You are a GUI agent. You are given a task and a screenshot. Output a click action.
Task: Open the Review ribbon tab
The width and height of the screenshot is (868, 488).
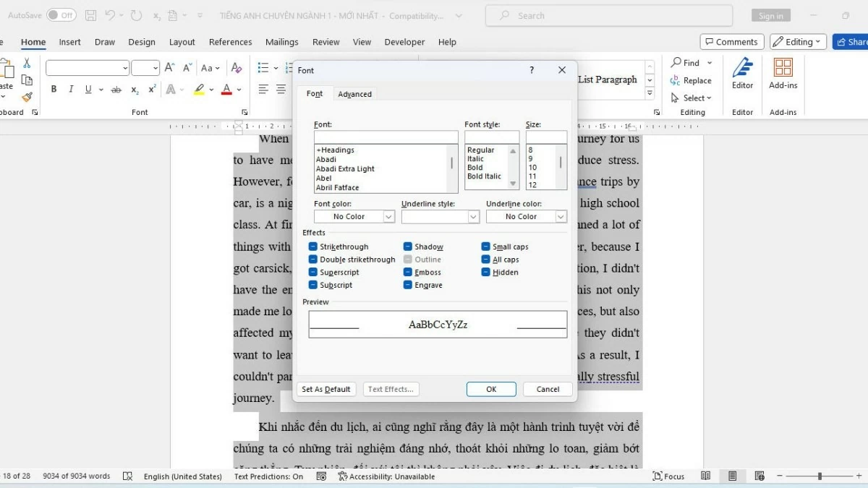[325, 42]
